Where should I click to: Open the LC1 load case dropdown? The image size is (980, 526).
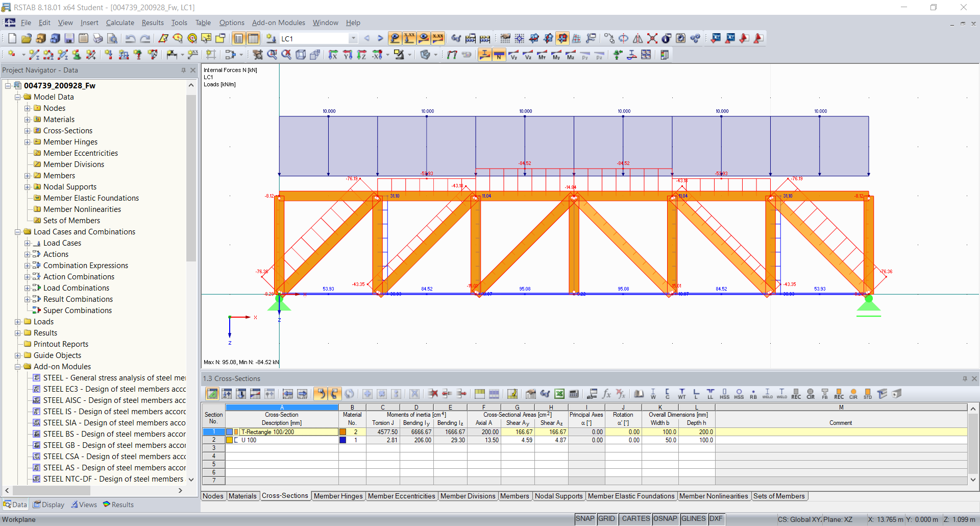click(x=353, y=39)
